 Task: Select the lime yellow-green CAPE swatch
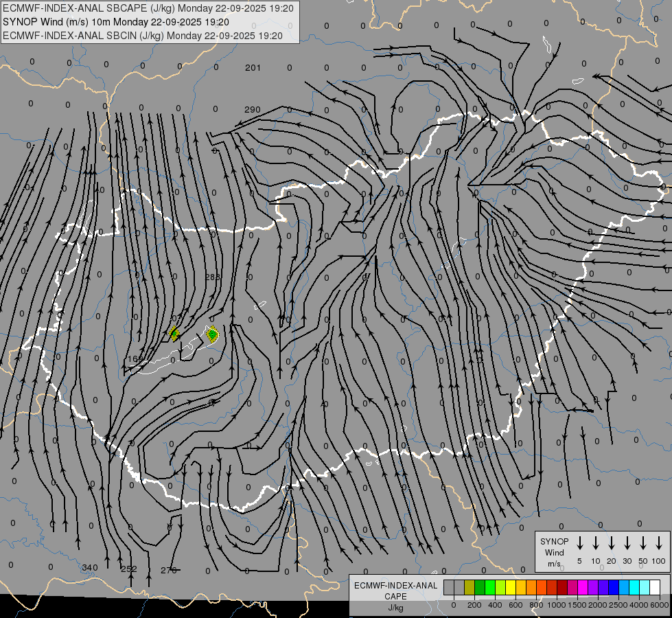(500, 587)
